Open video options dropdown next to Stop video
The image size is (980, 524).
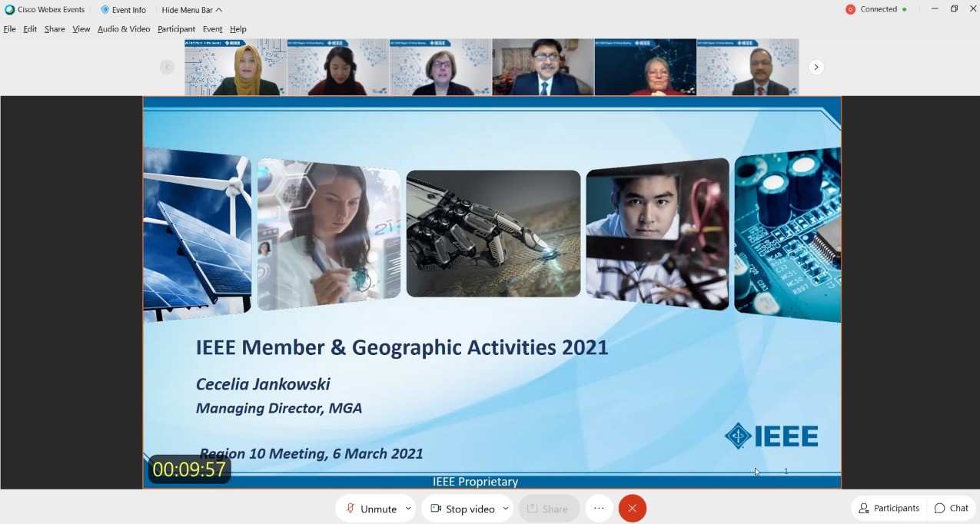pyautogui.click(x=506, y=509)
